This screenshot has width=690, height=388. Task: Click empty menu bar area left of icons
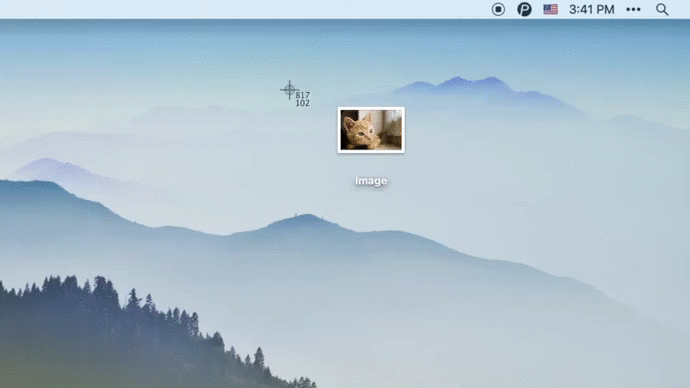(x=242, y=9)
